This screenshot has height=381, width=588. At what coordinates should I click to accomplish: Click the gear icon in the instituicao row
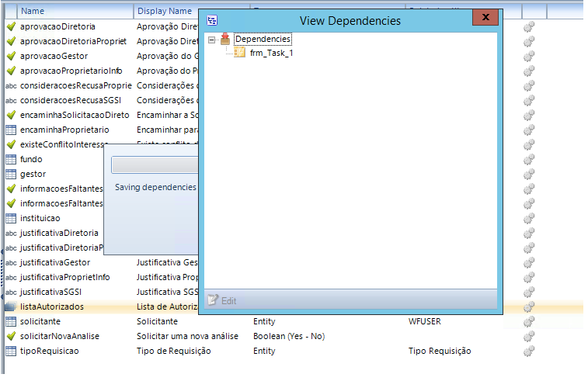[x=529, y=218]
